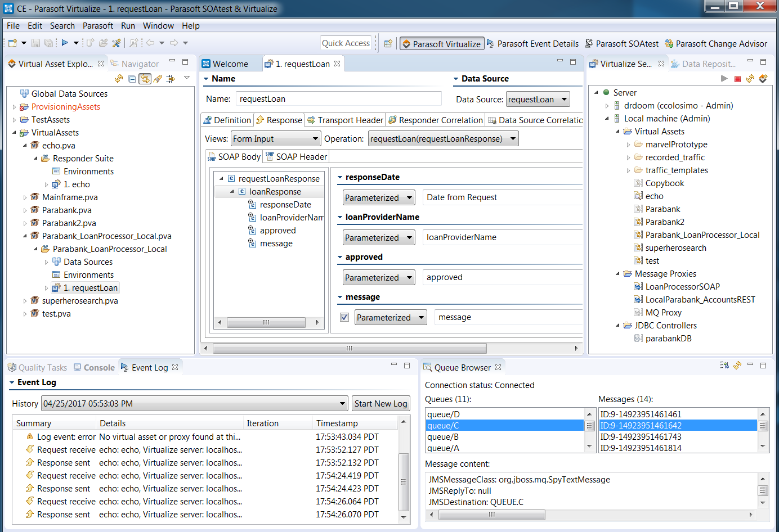Close the Virtual Asset Explorer tab
779x532 pixels.
[x=101, y=64]
